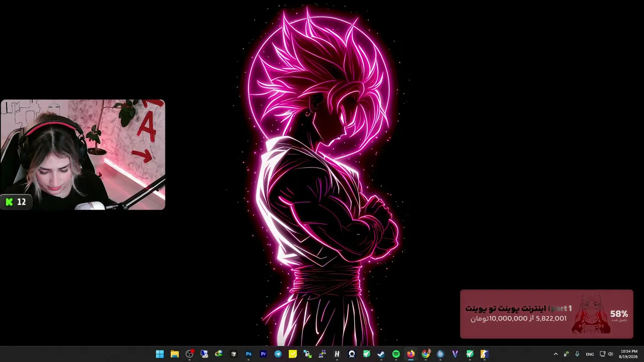
Task: Open the clock showing 10:54 PM
Action: point(628,354)
